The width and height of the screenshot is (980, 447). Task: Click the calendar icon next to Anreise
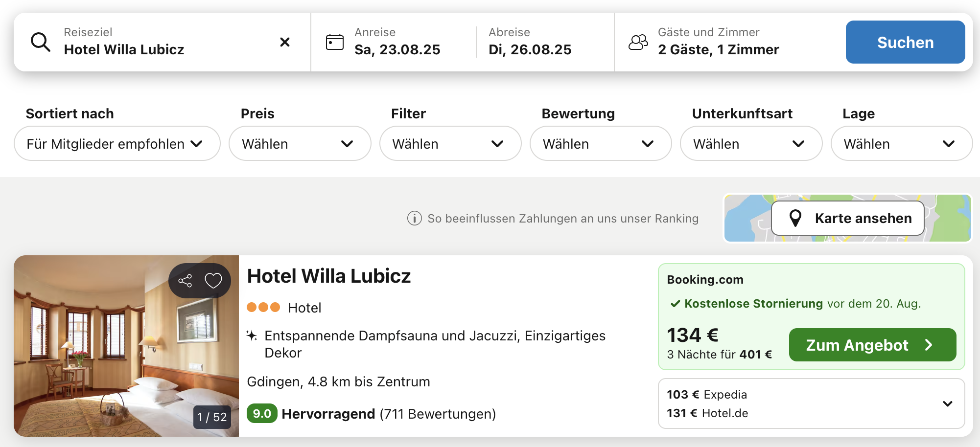(335, 42)
